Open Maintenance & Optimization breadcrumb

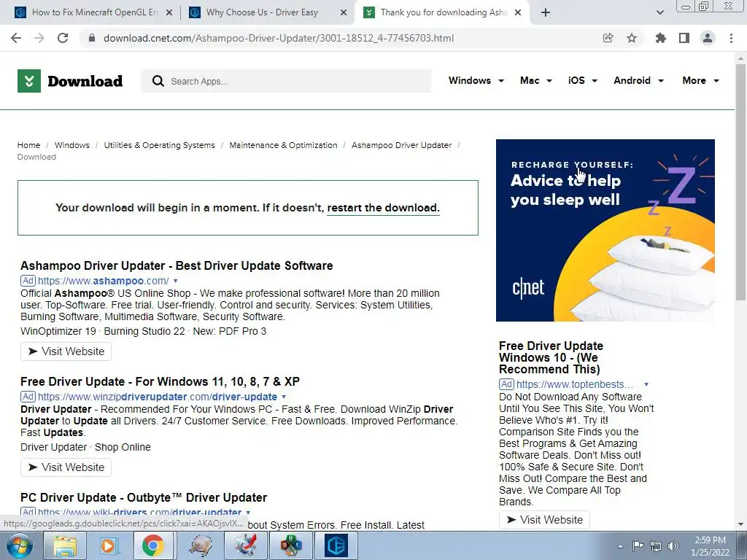click(283, 145)
